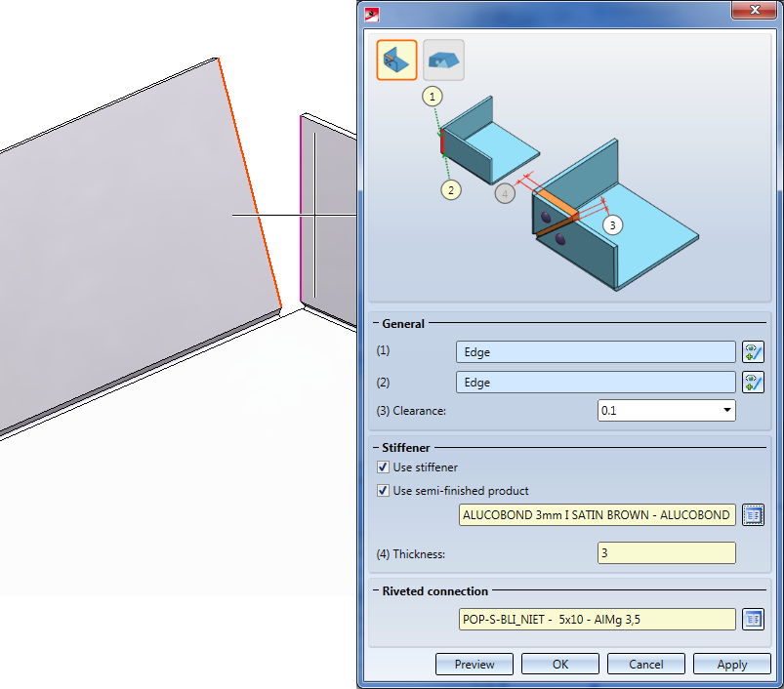Open catalogue for the riveted connection
Screen dimensions: 784x689
(753, 620)
